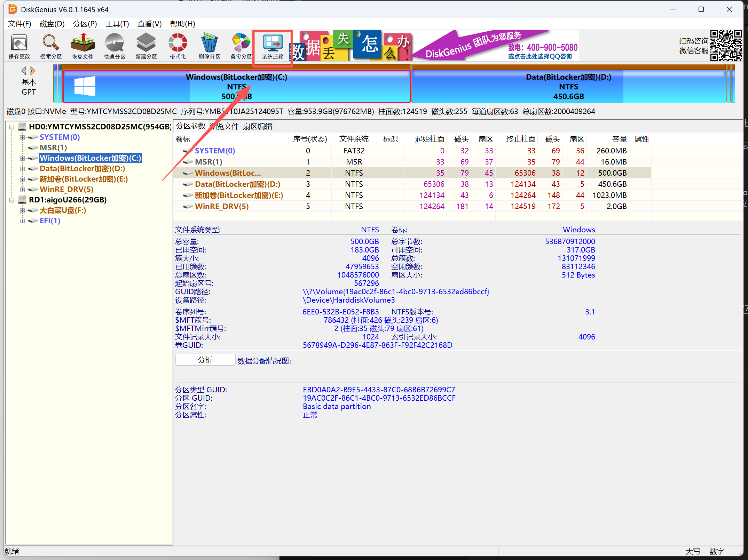Collapse the RD1:aigoU266 disk node
Image resolution: width=748 pixels, height=560 pixels.
[11, 200]
